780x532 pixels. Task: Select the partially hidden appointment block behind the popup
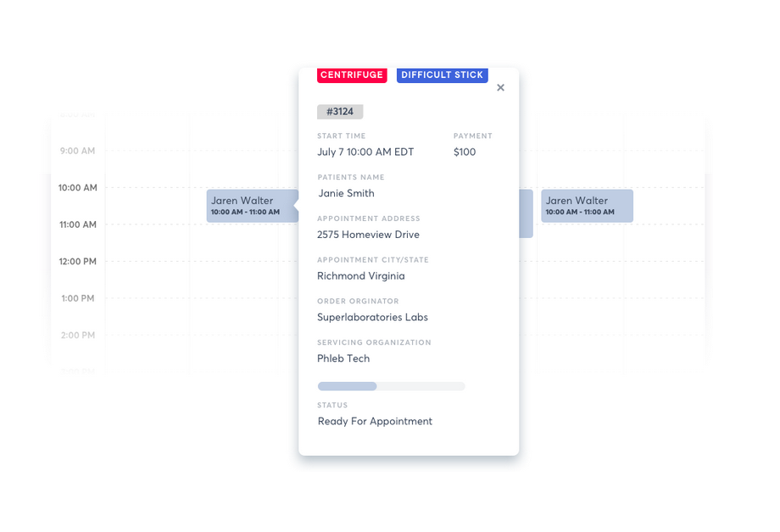coord(526,213)
